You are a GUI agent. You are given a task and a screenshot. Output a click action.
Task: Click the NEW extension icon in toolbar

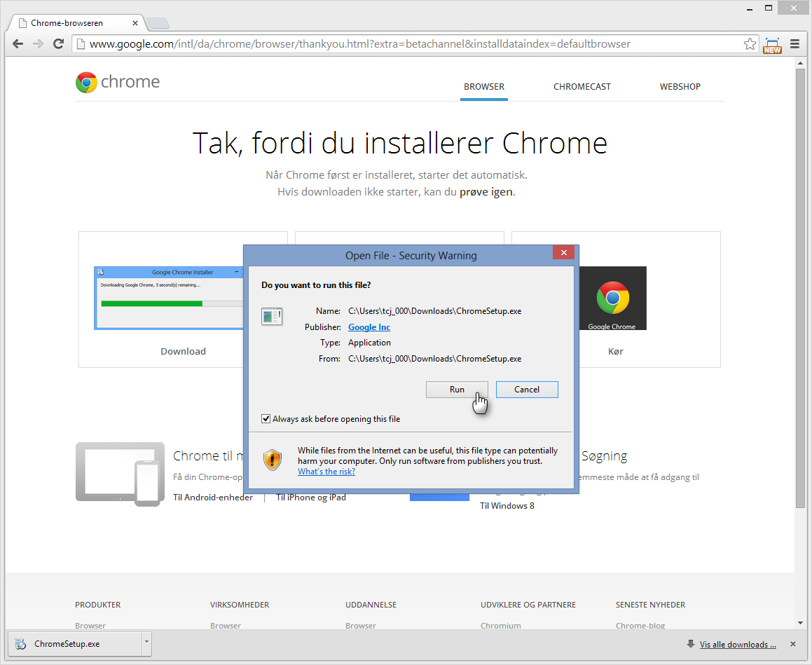pyautogui.click(x=772, y=45)
